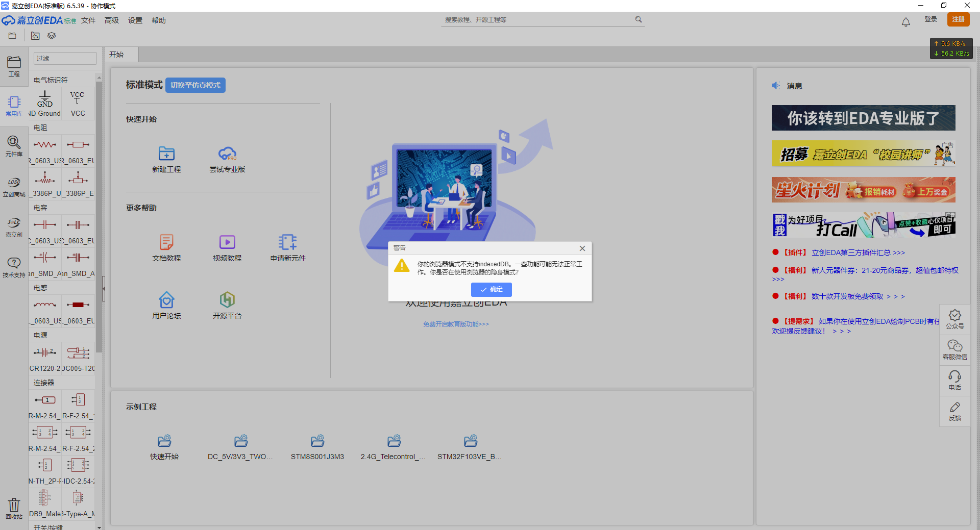The width and height of the screenshot is (980, 530).
Task: Open the 开源平台 open source platform
Action: click(x=227, y=300)
